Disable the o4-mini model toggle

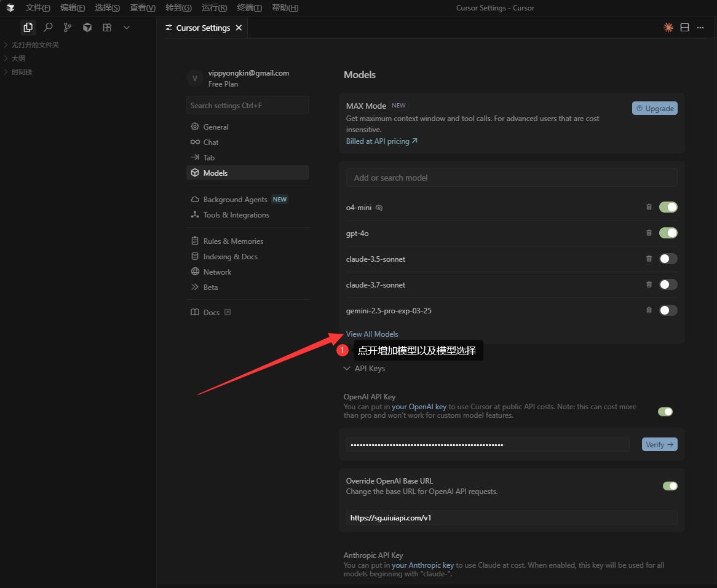668,207
